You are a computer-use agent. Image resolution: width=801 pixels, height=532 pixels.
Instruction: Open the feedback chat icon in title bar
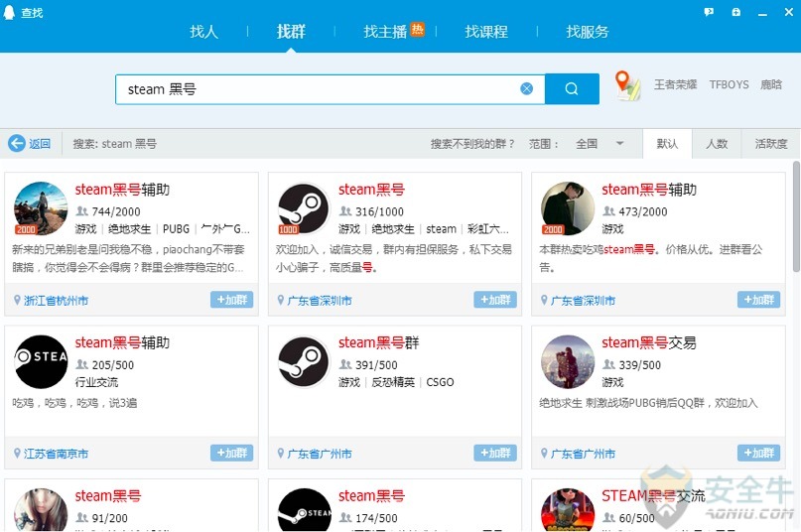[x=709, y=12]
